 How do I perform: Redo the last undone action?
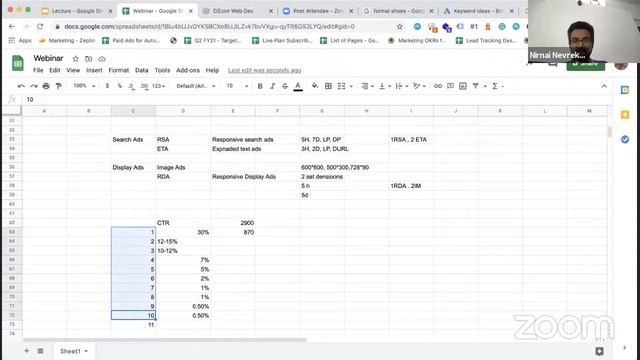pyautogui.click(x=34, y=86)
